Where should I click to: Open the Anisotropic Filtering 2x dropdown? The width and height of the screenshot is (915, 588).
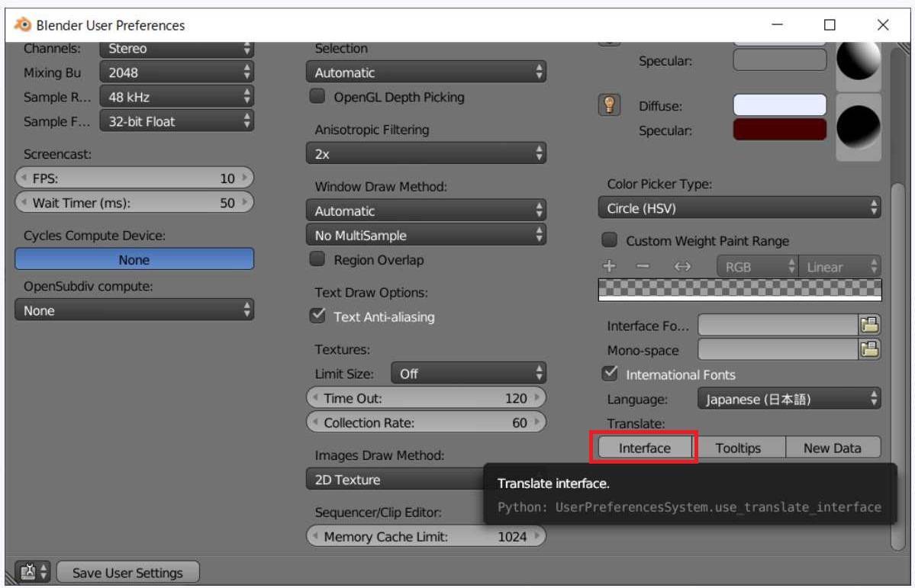(426, 154)
